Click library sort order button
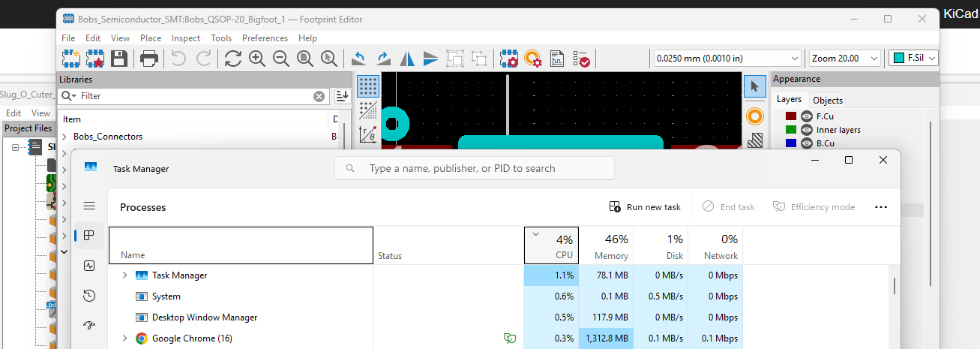 (342, 96)
